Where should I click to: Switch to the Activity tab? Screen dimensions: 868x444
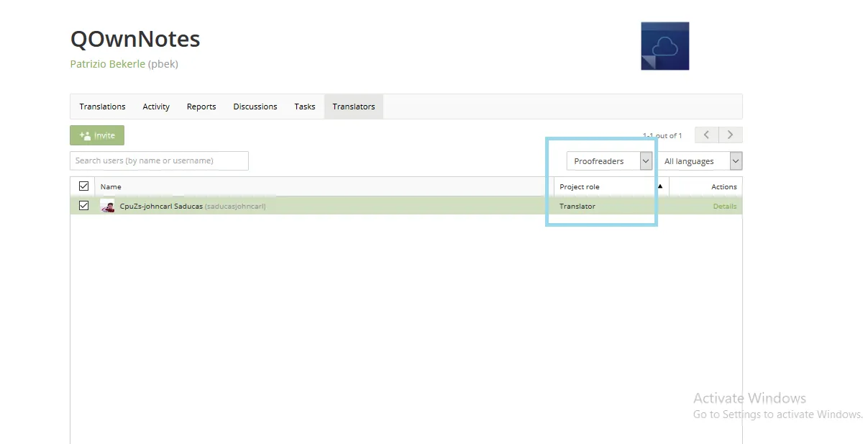click(x=156, y=107)
